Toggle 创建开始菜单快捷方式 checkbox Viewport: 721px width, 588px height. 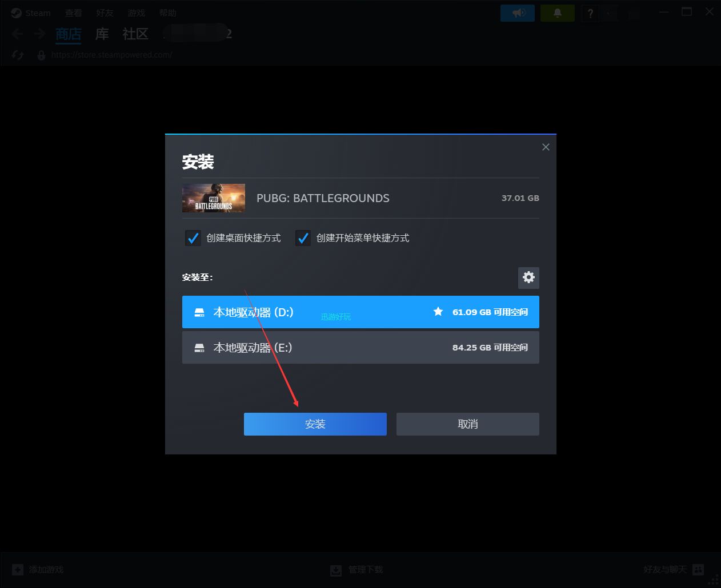pyautogui.click(x=303, y=238)
